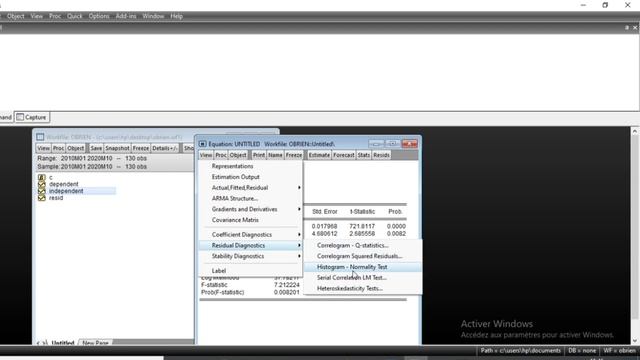Click Path status bar entry

(520, 351)
